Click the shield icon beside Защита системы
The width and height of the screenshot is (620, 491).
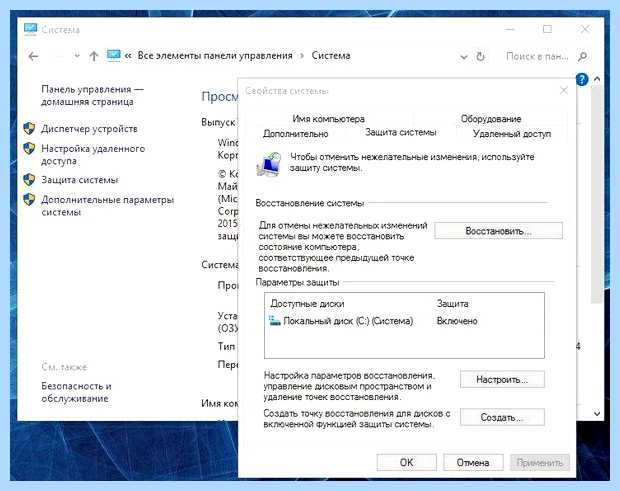click(x=29, y=179)
